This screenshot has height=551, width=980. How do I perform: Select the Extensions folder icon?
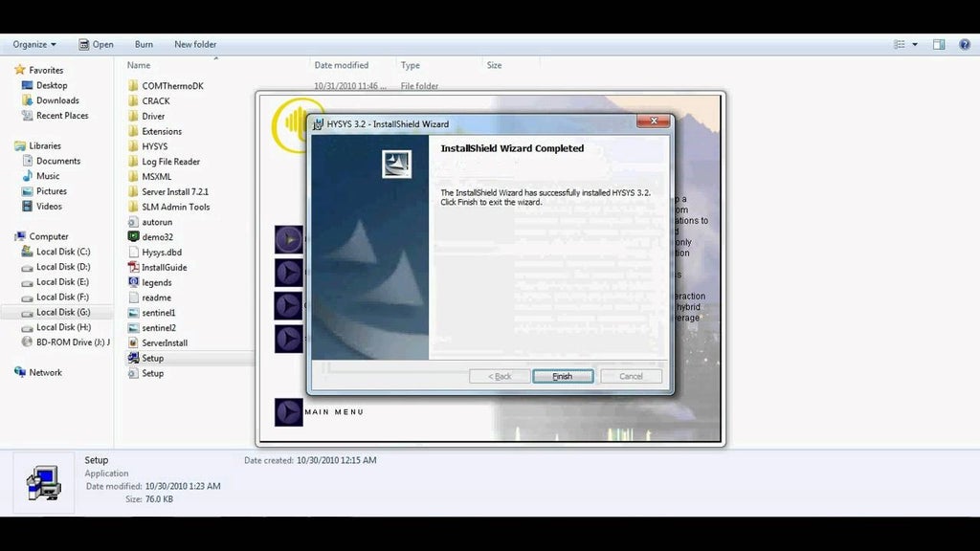[132, 131]
